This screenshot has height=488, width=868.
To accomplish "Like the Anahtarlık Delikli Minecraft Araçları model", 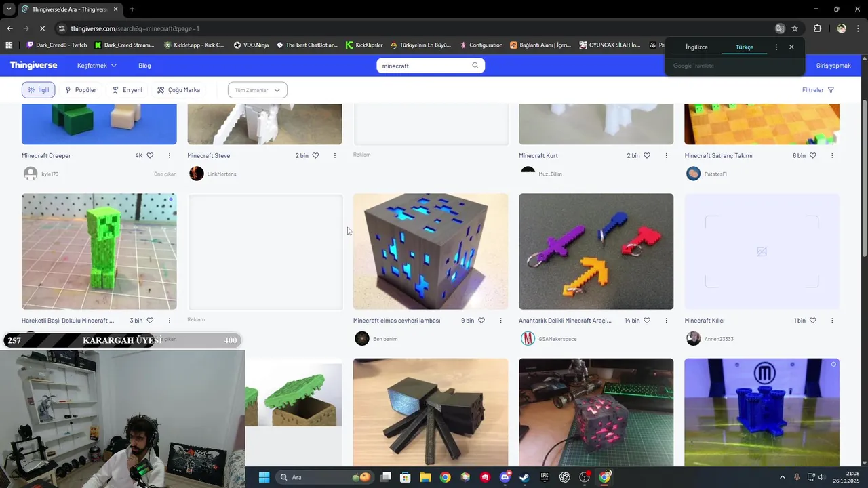I will point(647,320).
